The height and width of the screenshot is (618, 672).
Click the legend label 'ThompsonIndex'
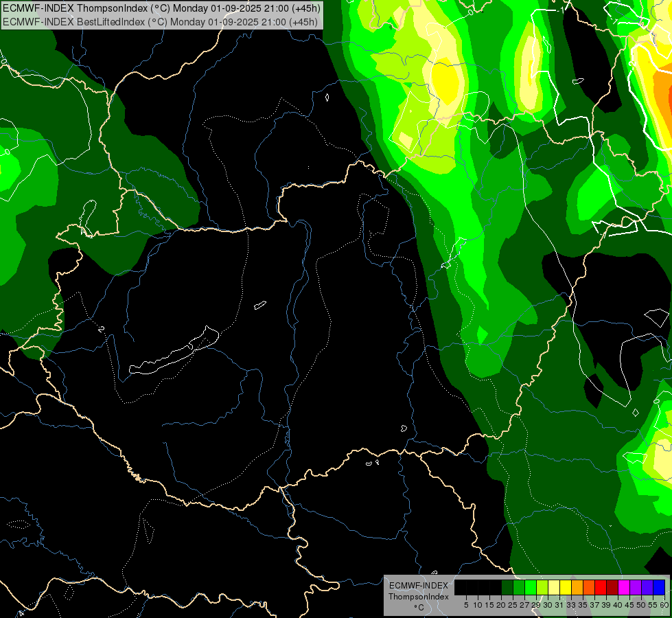tap(419, 597)
